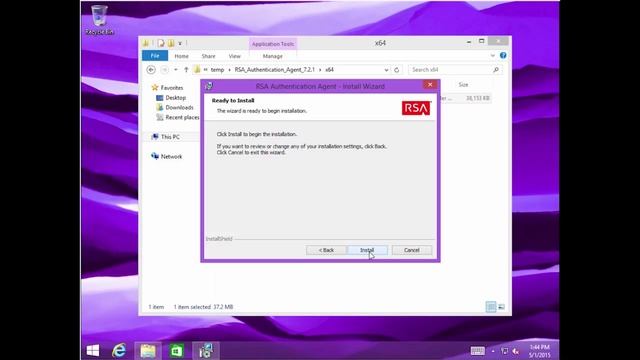This screenshot has width=640, height=360.
Task: Click Explorer back navigation arrow
Action: (x=151, y=70)
